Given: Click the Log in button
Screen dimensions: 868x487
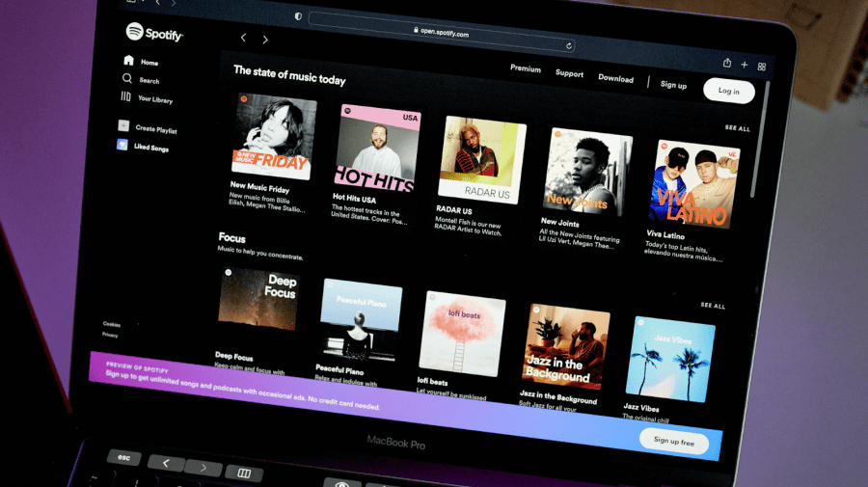Looking at the screenshot, I should click(728, 91).
